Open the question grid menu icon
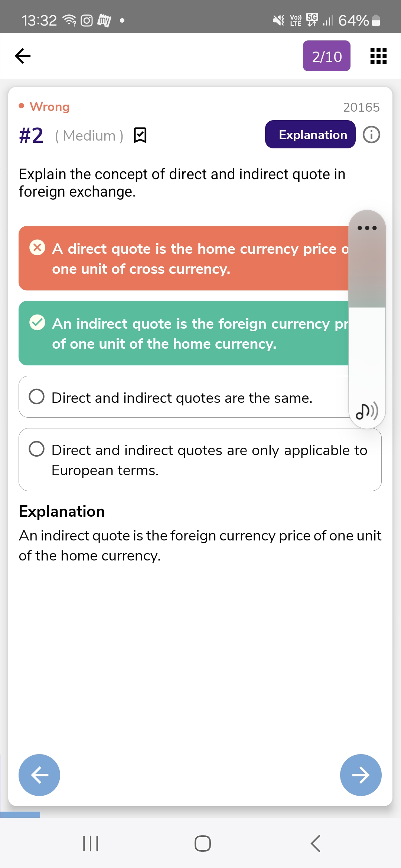 [x=378, y=56]
